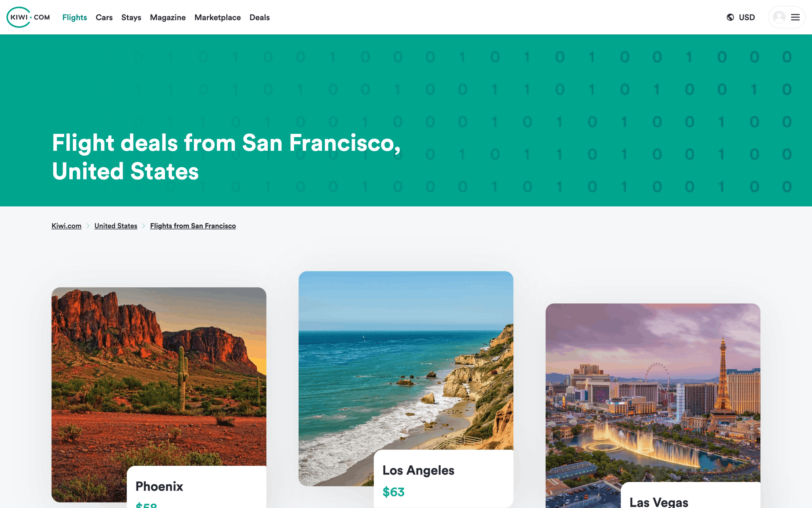812x508 pixels.
Task: Click the globe language icon
Action: pyautogui.click(x=730, y=17)
